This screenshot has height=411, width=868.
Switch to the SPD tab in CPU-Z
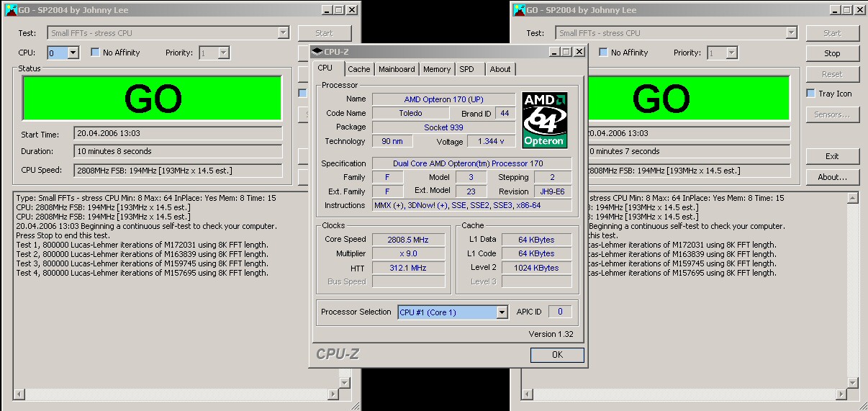tap(467, 69)
